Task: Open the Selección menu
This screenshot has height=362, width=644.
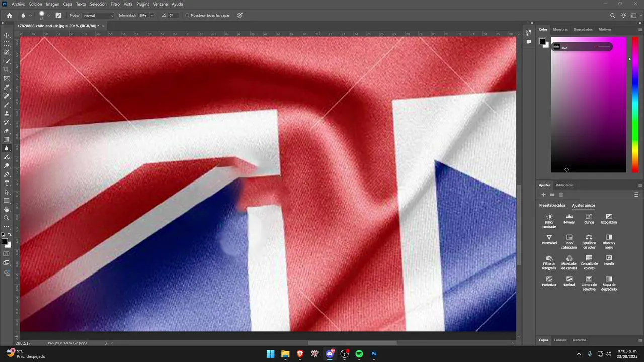Action: [x=98, y=4]
